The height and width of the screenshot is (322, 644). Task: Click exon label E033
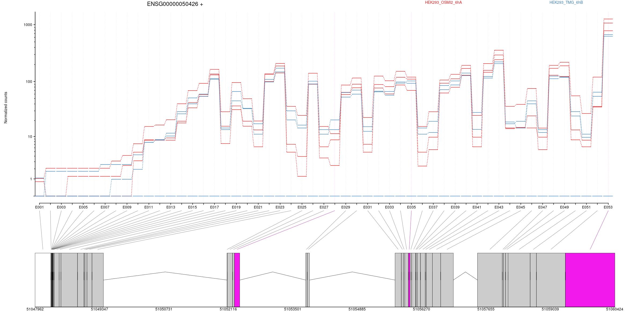point(389,207)
